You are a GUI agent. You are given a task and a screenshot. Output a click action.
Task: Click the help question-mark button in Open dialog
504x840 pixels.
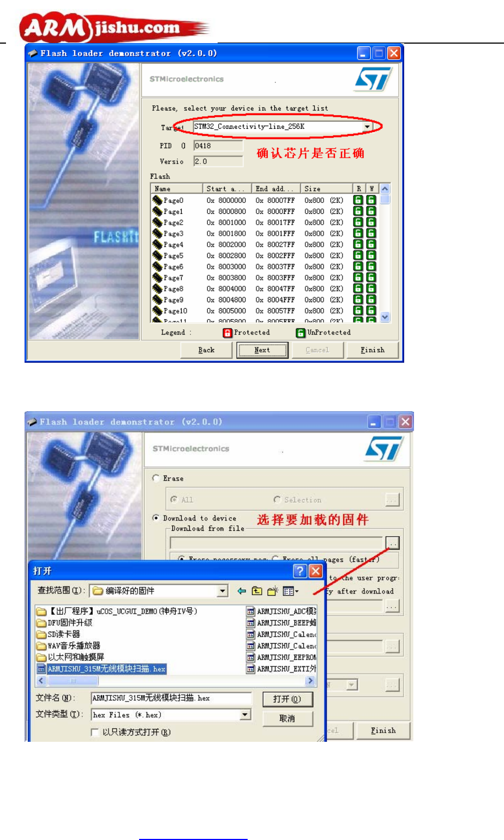pos(300,571)
